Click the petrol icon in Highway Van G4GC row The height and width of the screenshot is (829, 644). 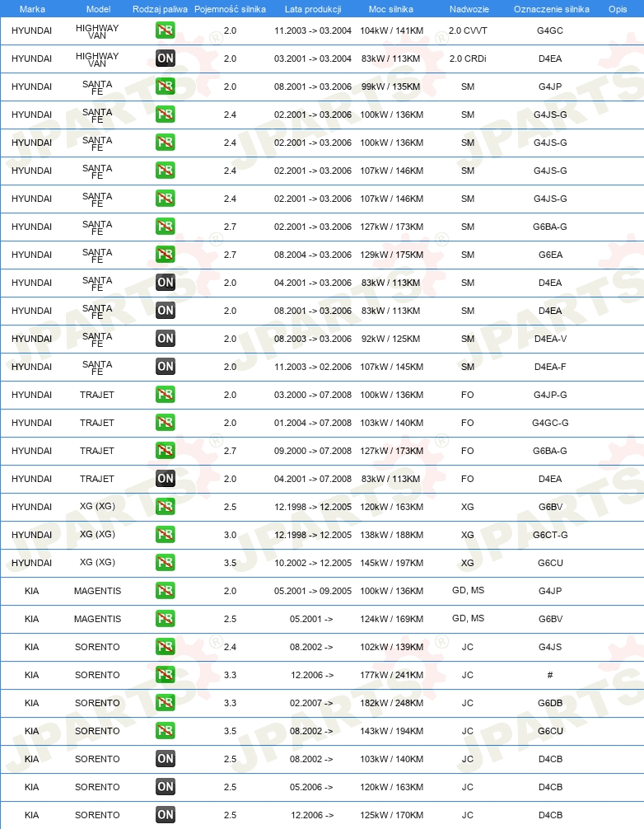pos(166,30)
